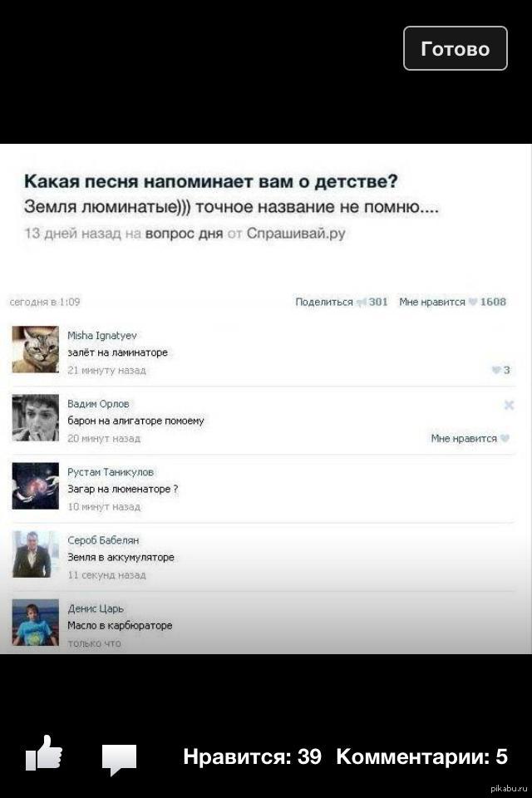Delete Вадим Орлов's comment with the X
Screen dimensions: 532x798
(509, 405)
